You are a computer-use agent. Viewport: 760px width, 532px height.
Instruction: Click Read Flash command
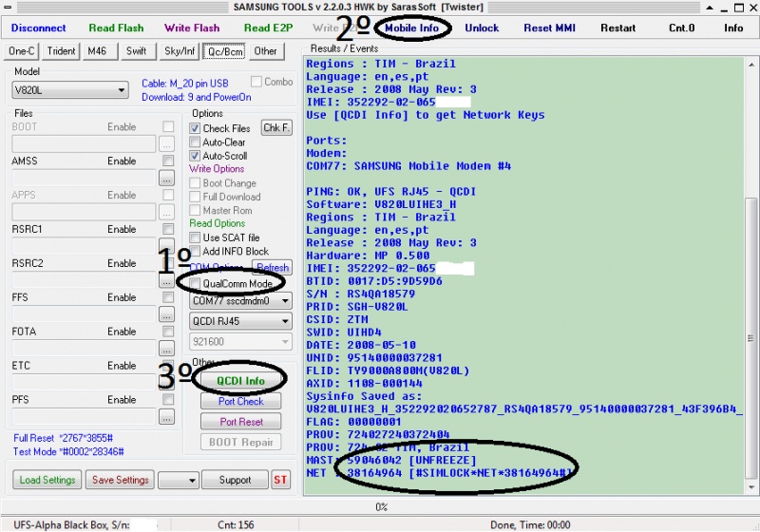click(116, 28)
